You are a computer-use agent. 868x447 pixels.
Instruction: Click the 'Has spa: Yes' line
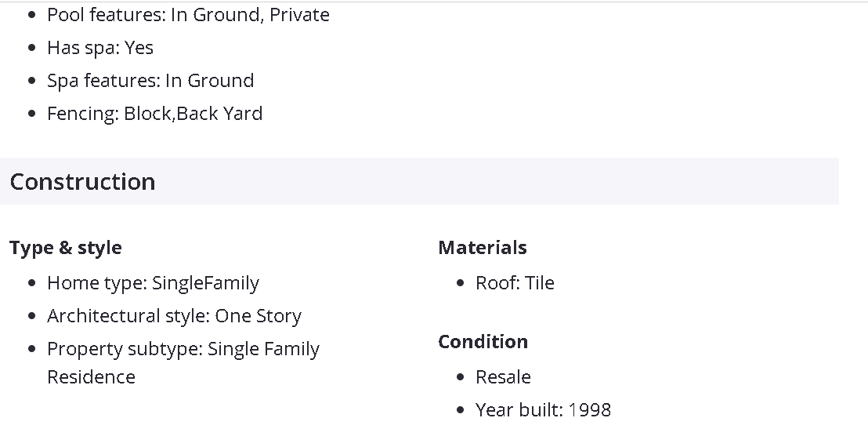(100, 48)
